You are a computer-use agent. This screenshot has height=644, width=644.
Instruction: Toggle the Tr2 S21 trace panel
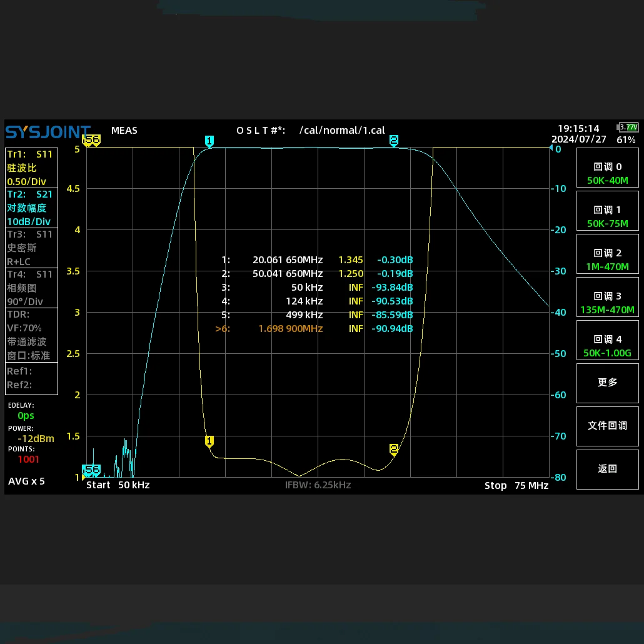[31, 208]
